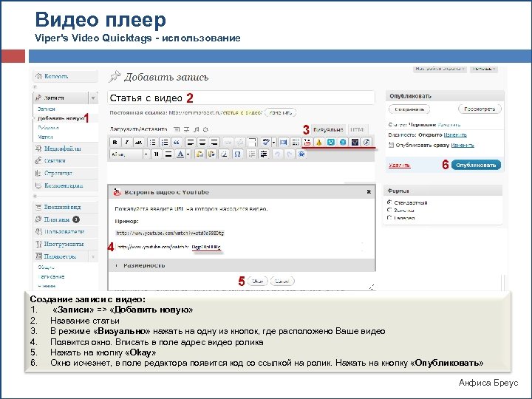532x399 pixels.
Task: Open Записи submenu link
Action: click(47, 109)
